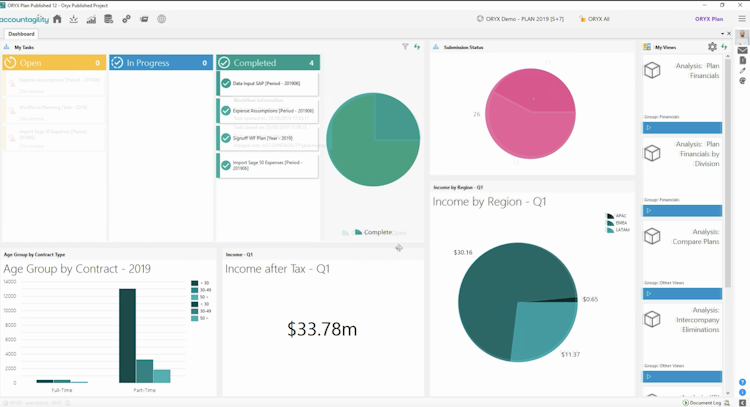Open the database stack icon in toolbar
Image resolution: width=750 pixels, height=407 pixels.
(109, 19)
